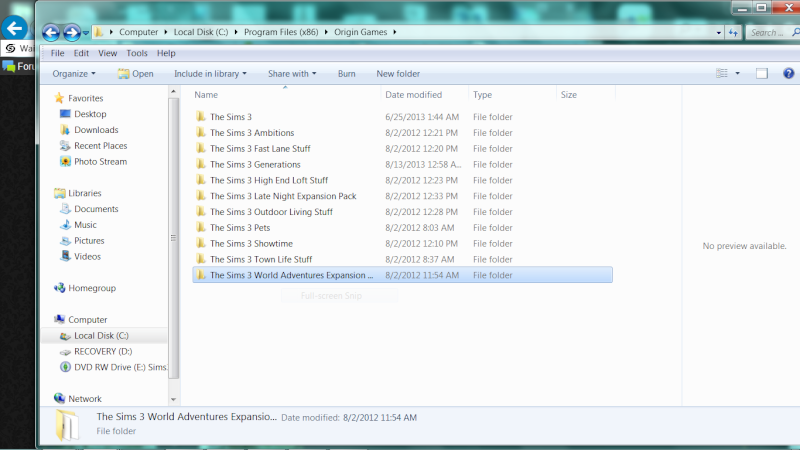Select The Sims 3 Generations folder icon
Viewport: 800px width, 450px height.
click(x=201, y=164)
